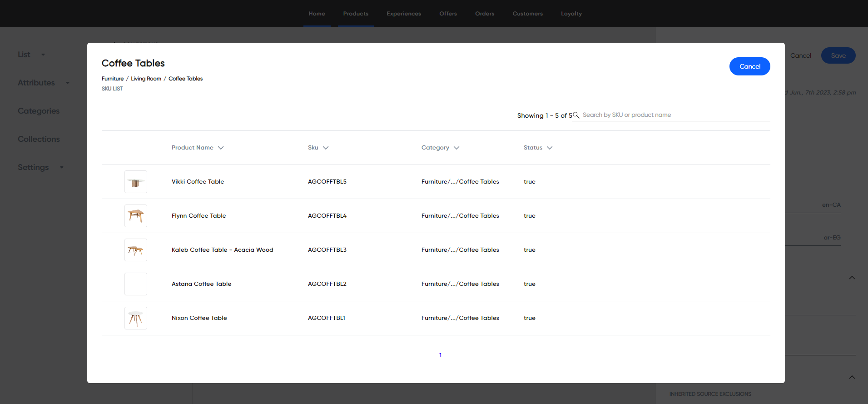
Task: Click Save in the background page
Action: pos(838,55)
